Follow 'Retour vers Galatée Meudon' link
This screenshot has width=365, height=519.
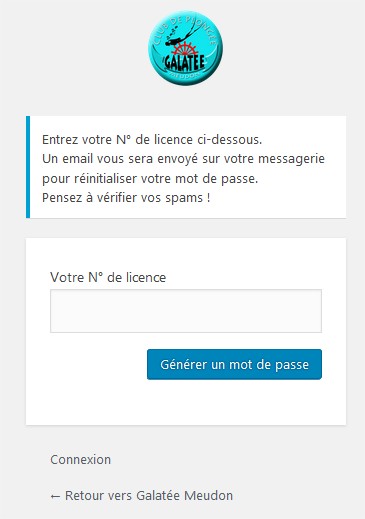(x=142, y=496)
